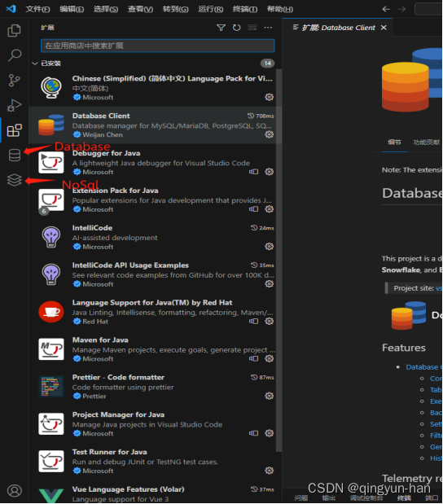Open the Accounts icon at bottom of activity bar
The image size is (443, 504).
click(15, 490)
